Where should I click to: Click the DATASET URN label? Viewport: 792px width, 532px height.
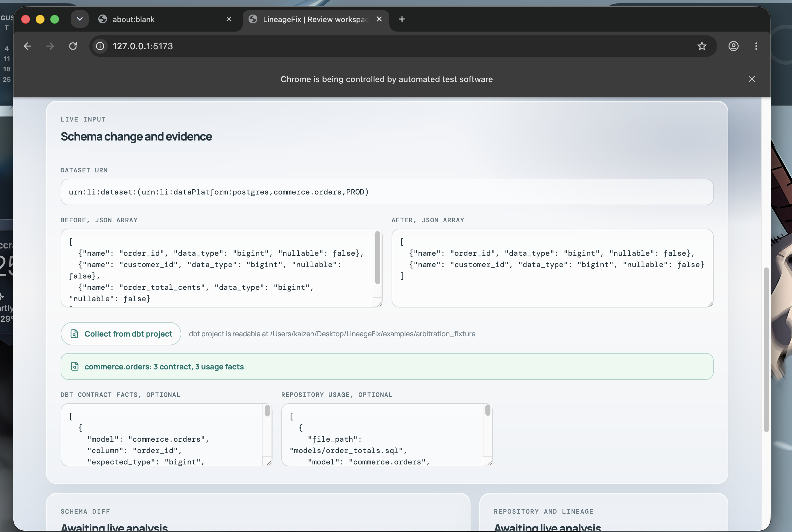click(x=84, y=170)
